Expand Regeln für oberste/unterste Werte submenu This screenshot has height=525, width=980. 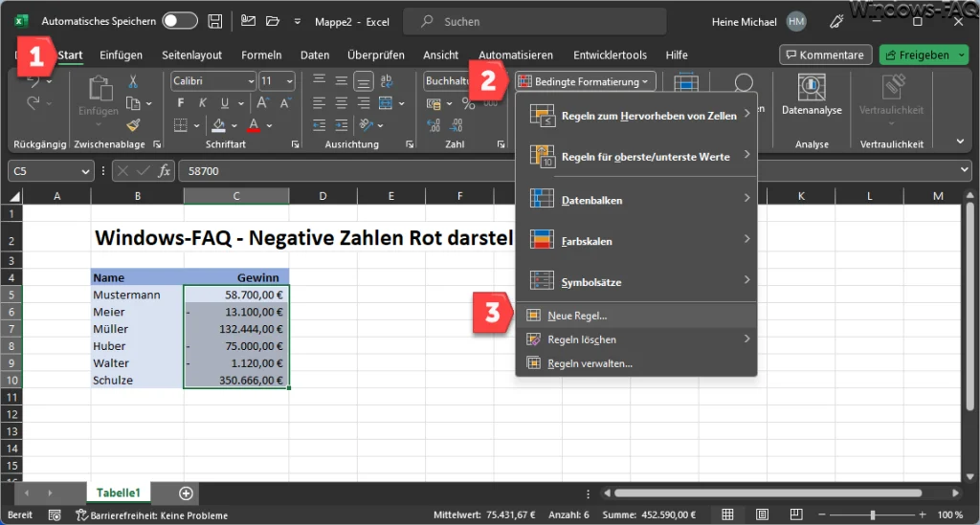pyautogui.click(x=636, y=157)
